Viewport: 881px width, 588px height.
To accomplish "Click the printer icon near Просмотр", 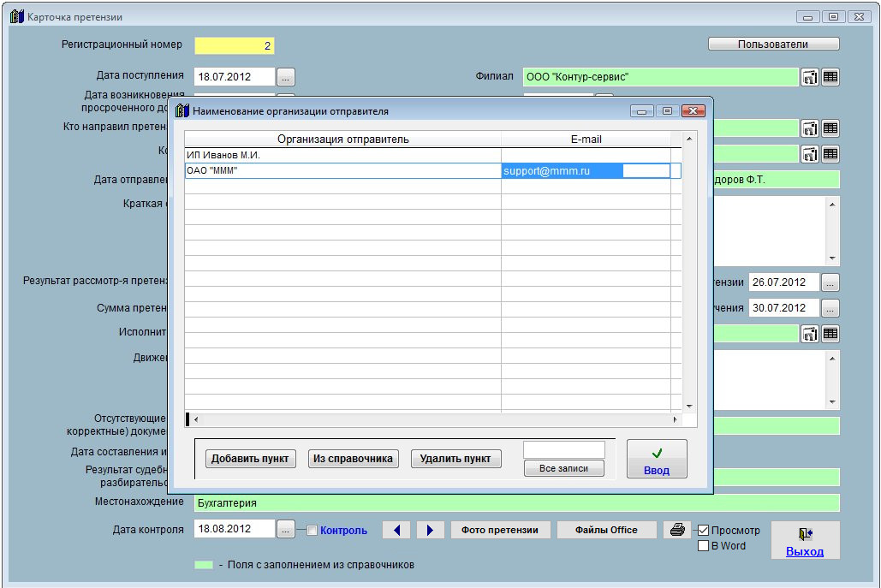I will [x=676, y=530].
